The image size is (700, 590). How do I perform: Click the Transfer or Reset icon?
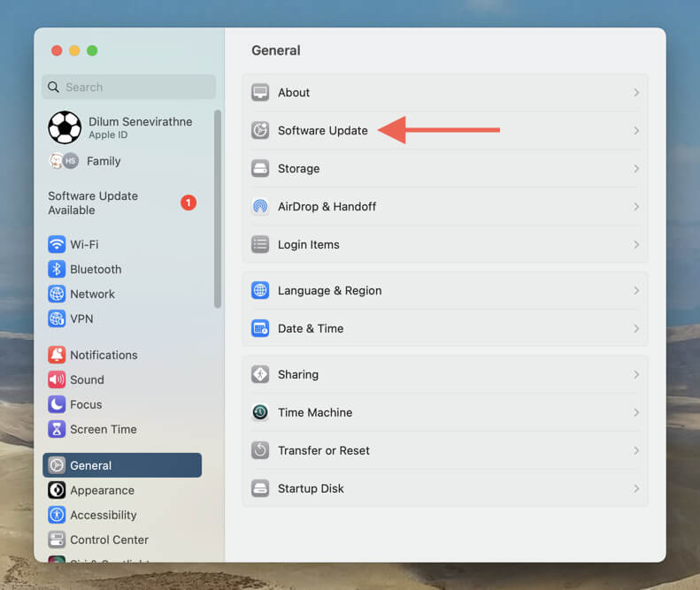[260, 450]
